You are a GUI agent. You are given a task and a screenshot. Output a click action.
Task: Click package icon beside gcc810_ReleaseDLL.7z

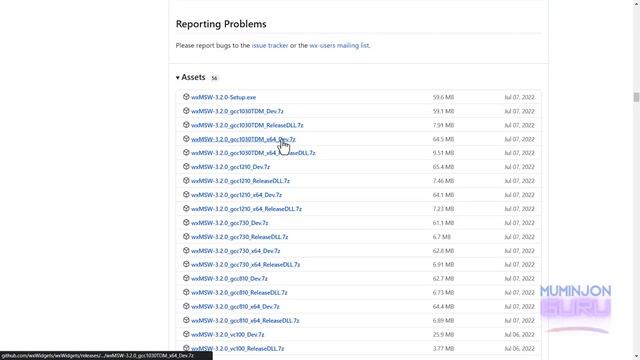click(x=186, y=292)
